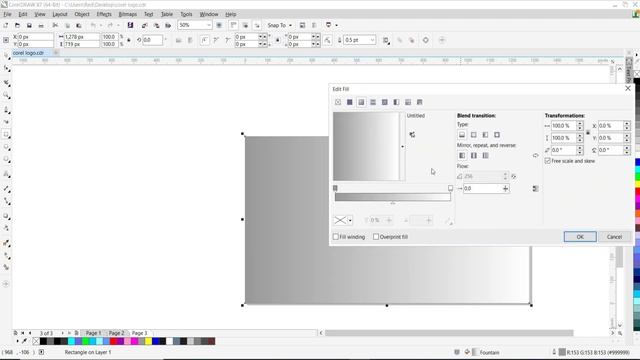640x360 pixels.
Task: Switch to Page 3 tab
Action: [140, 333]
